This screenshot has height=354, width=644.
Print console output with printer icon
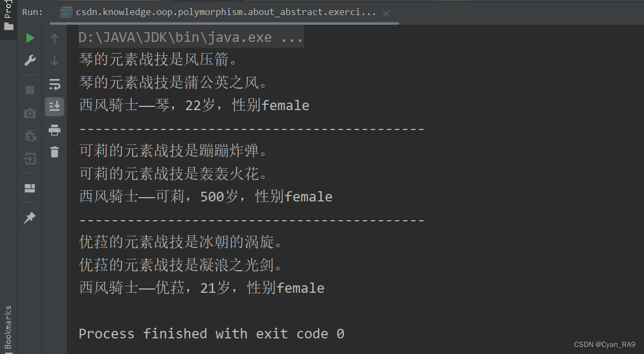[54, 130]
